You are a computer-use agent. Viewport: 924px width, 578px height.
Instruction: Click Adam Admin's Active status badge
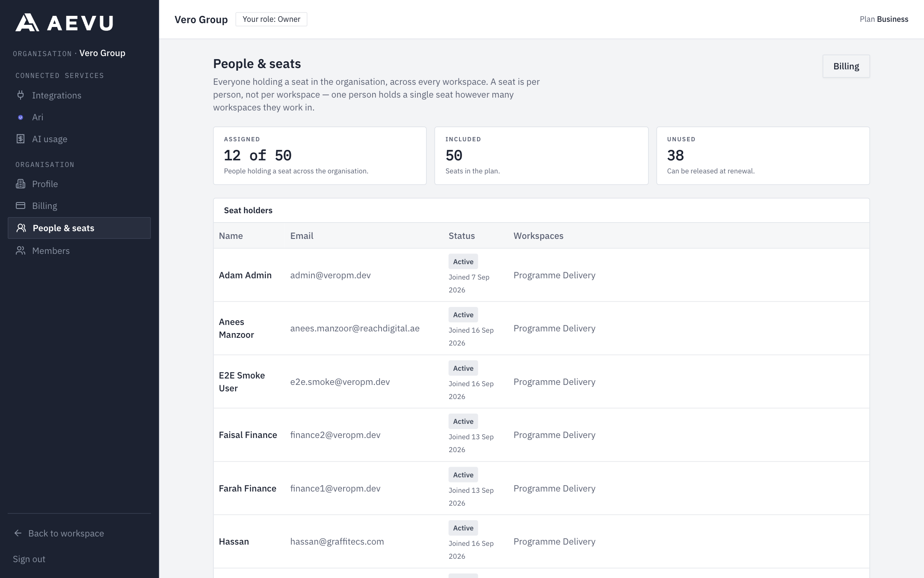point(463,262)
